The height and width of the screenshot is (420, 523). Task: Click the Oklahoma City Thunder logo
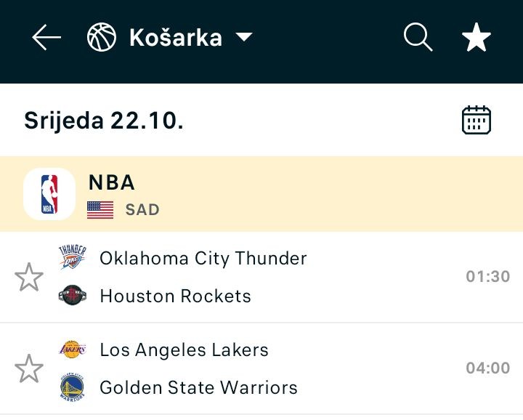[x=73, y=258]
